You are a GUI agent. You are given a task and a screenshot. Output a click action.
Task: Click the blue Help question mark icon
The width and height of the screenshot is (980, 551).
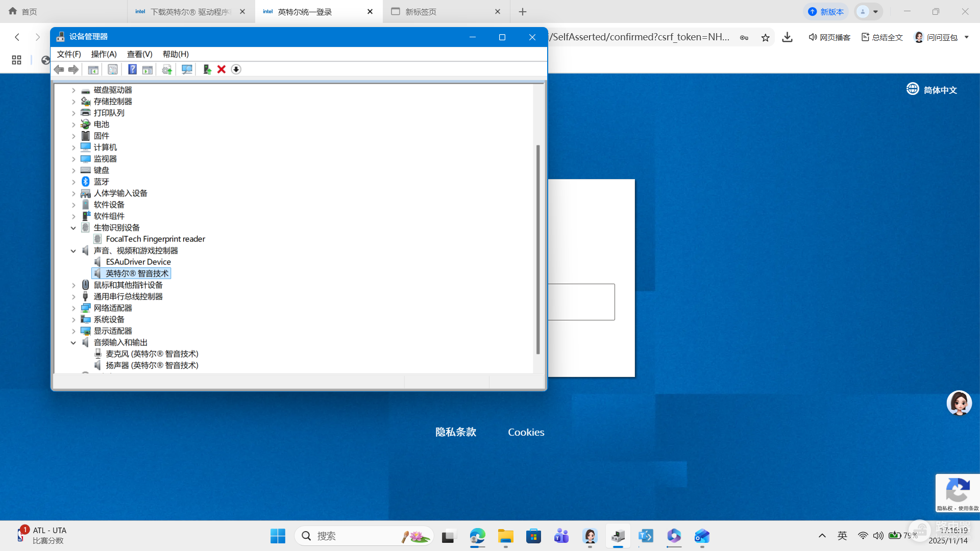[132, 69]
